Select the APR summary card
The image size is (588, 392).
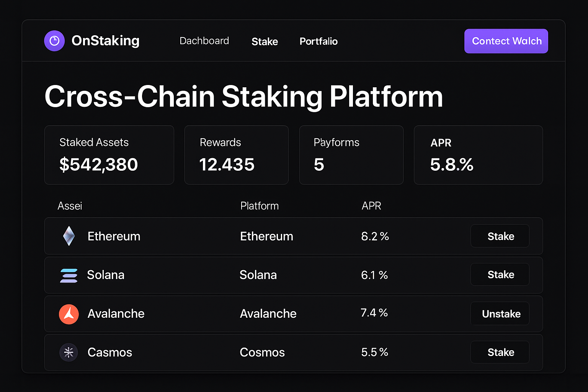pos(478,155)
